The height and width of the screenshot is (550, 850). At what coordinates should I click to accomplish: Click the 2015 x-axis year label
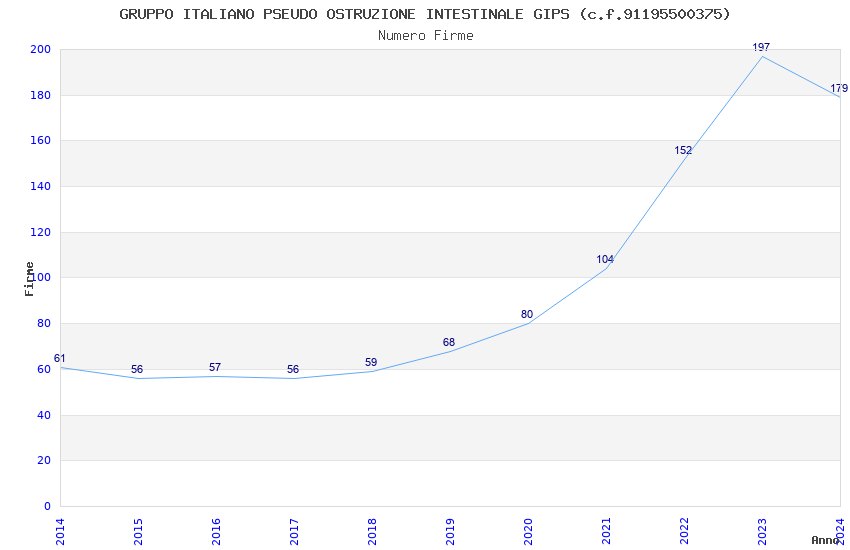[x=138, y=532]
